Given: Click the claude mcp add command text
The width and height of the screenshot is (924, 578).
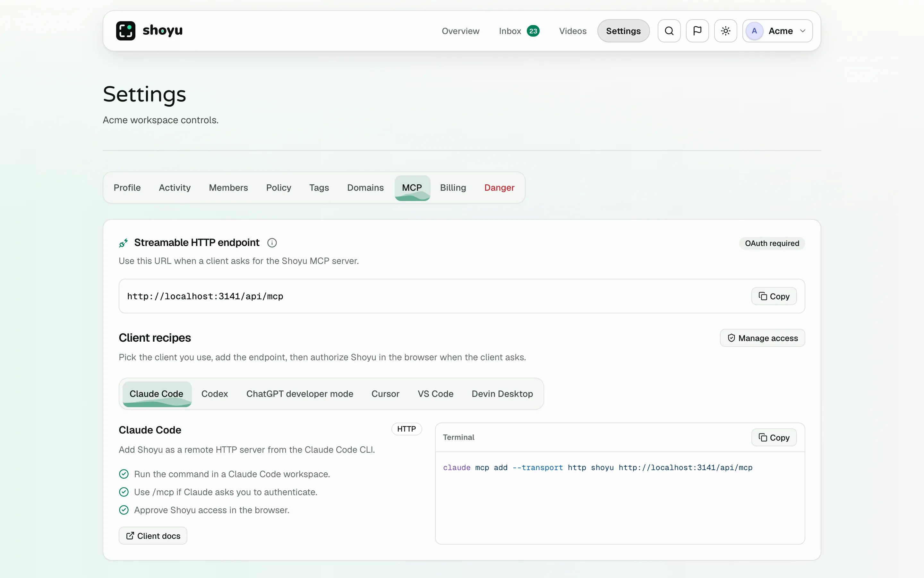Looking at the screenshot, I should pyautogui.click(x=597, y=468).
